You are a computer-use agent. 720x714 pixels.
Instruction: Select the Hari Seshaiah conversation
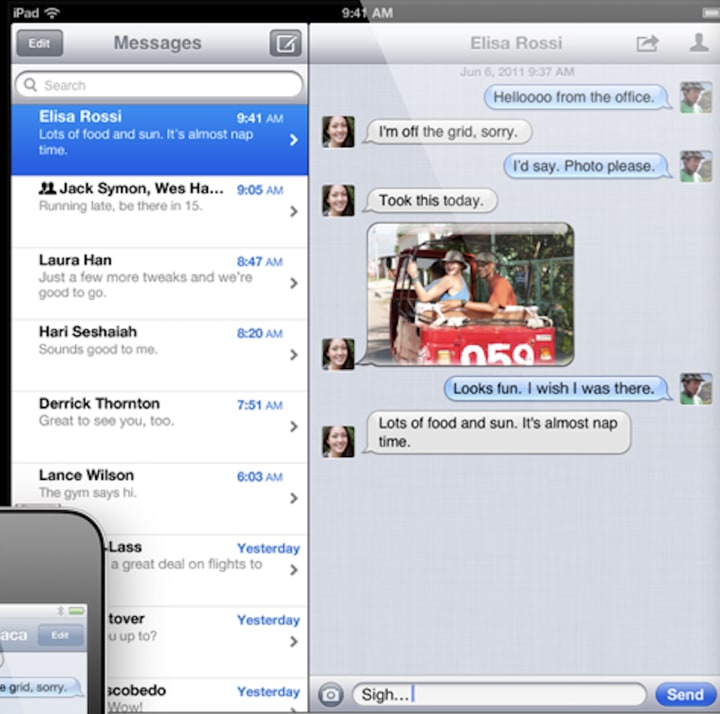click(159, 355)
